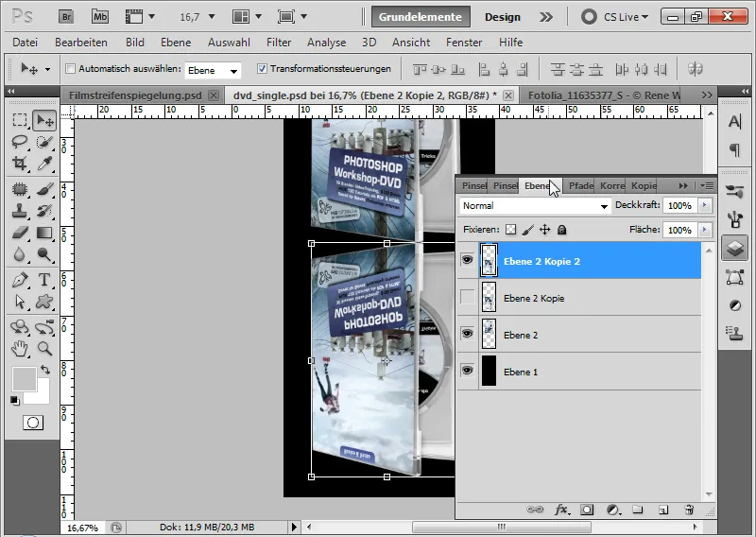The height and width of the screenshot is (537, 756).
Task: Select the 3D Rotate tool
Action: [19, 327]
